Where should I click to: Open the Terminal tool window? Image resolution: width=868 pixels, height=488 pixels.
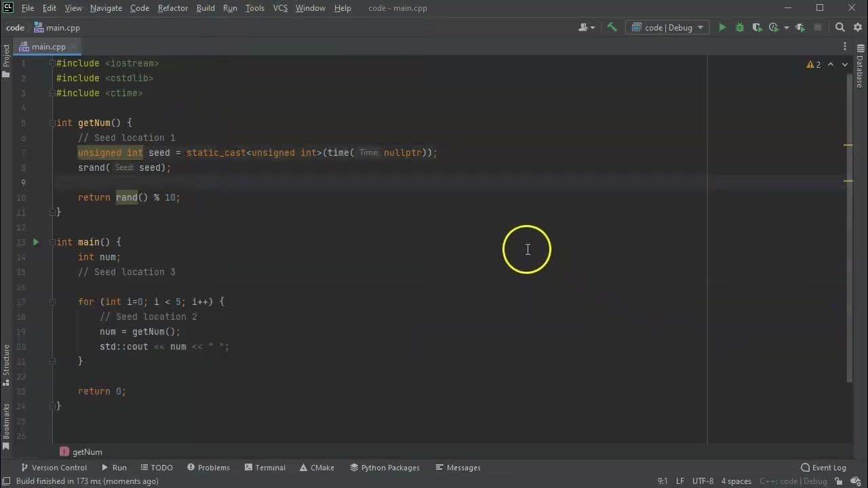click(265, 468)
